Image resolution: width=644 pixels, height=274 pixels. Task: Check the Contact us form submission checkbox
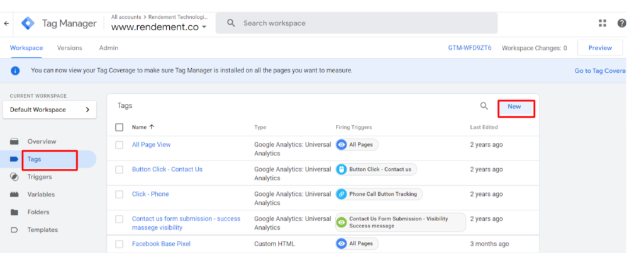click(x=119, y=219)
